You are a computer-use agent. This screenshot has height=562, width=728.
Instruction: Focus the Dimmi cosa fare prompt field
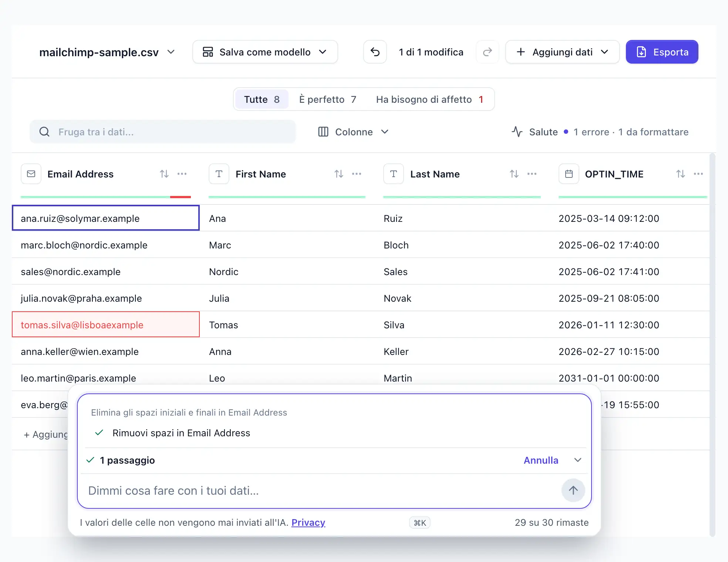pyautogui.click(x=320, y=491)
